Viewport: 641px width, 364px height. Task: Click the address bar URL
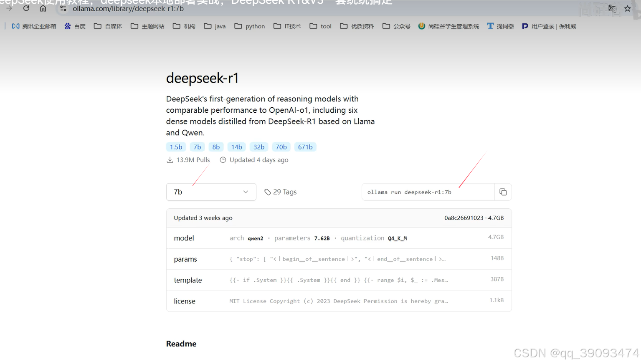point(128,8)
